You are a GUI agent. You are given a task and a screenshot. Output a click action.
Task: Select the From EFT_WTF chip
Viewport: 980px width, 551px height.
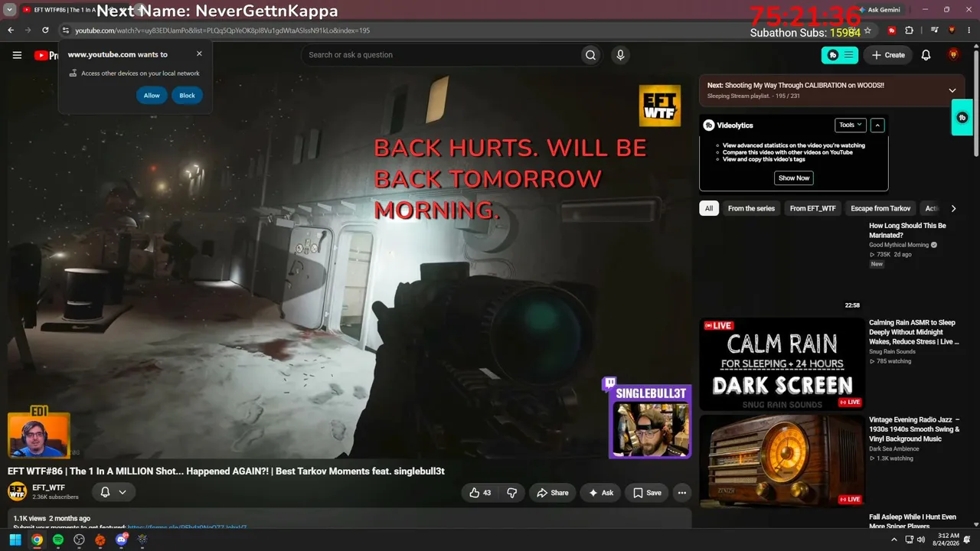point(813,208)
